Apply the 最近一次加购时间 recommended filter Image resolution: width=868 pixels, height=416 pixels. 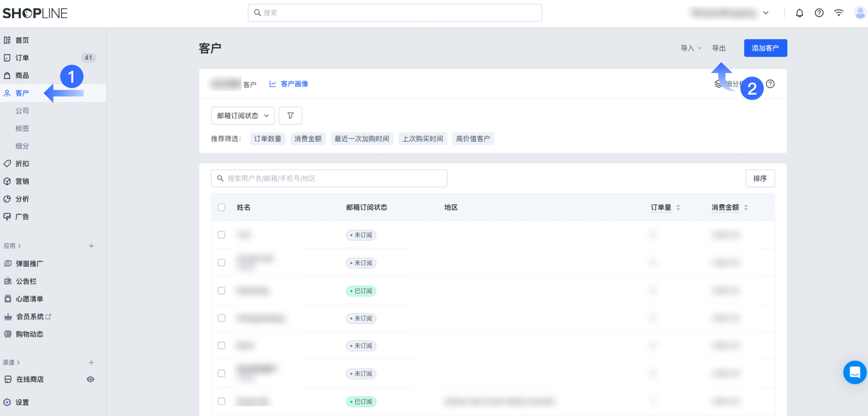pyautogui.click(x=362, y=139)
